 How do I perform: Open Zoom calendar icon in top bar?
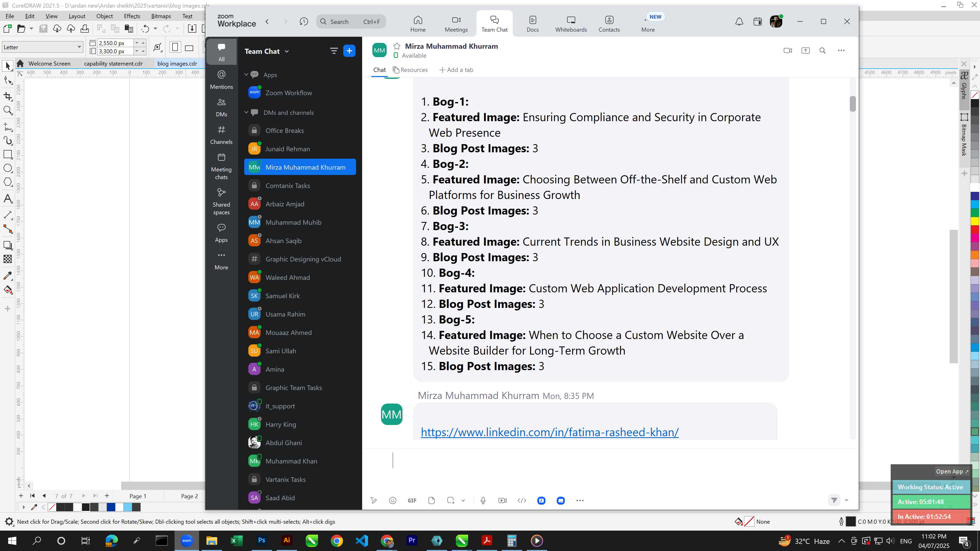[x=757, y=22]
